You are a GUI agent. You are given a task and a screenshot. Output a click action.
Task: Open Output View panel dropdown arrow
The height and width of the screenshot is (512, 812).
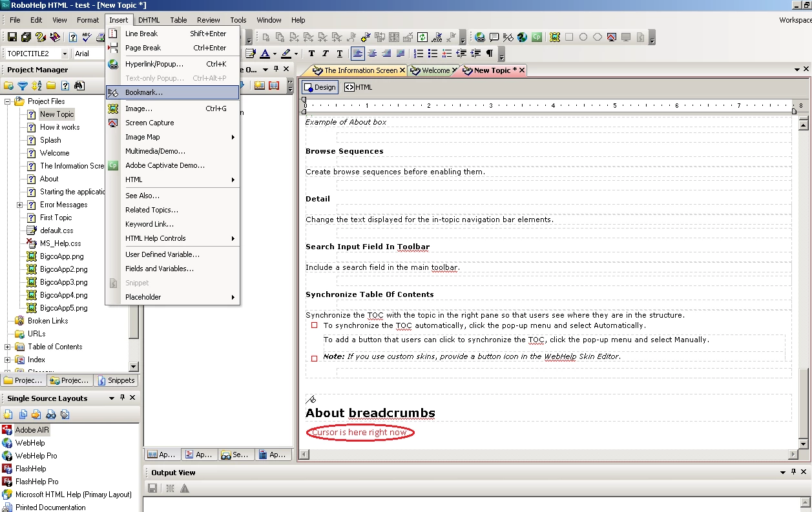783,473
